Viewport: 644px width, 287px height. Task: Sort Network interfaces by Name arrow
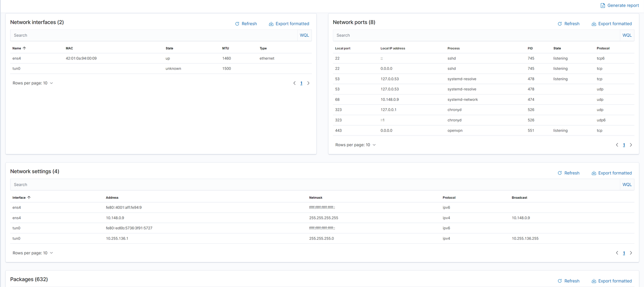pos(24,48)
